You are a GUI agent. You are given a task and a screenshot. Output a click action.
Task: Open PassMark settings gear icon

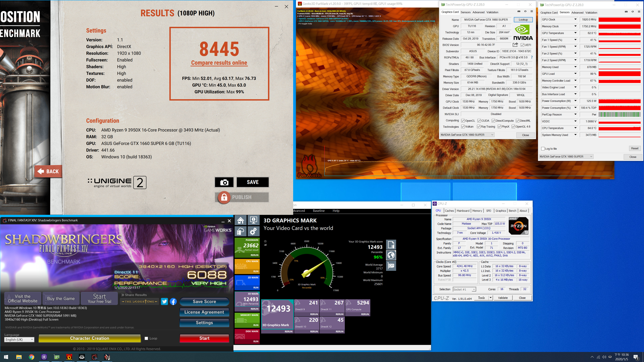254,231
